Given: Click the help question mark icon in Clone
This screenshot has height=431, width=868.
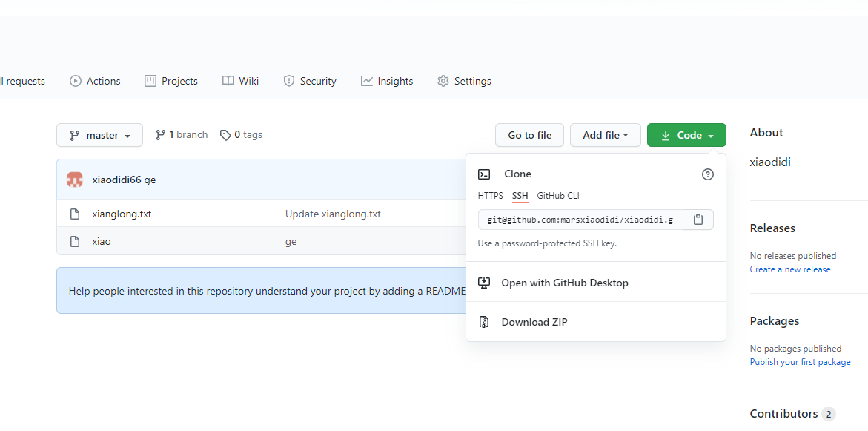Looking at the screenshot, I should pyautogui.click(x=707, y=174).
